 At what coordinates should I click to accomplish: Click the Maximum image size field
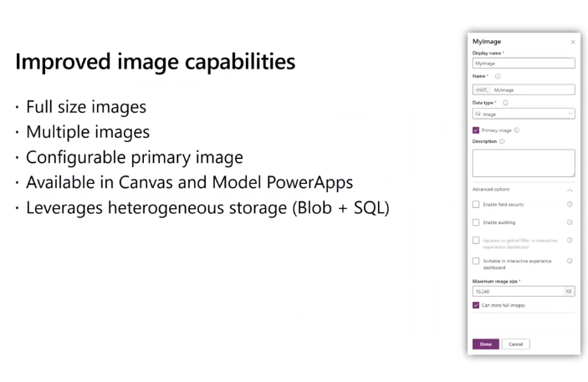517,292
